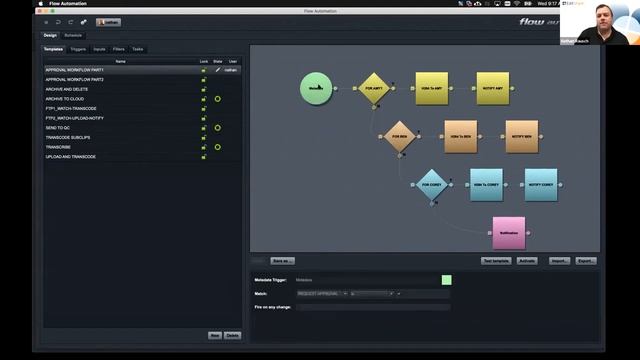Viewport: 640px width, 360px height.
Task: Open the Inputs tab
Action: click(99, 49)
